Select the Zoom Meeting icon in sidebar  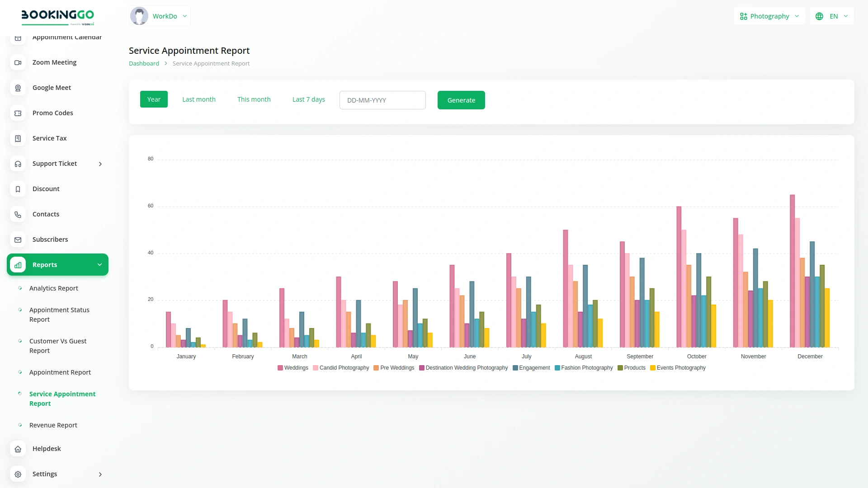[18, 62]
